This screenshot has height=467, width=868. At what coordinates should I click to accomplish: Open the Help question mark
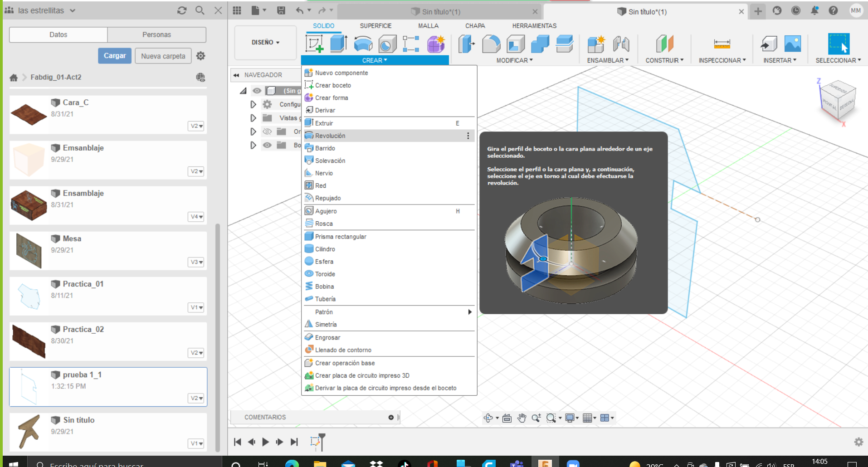point(833,10)
